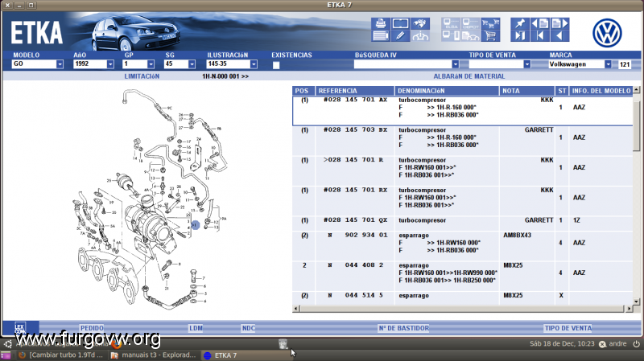This screenshot has width=644, height=361.
Task: Open the BÚSQUEDA IV dropdown
Action: 407,64
